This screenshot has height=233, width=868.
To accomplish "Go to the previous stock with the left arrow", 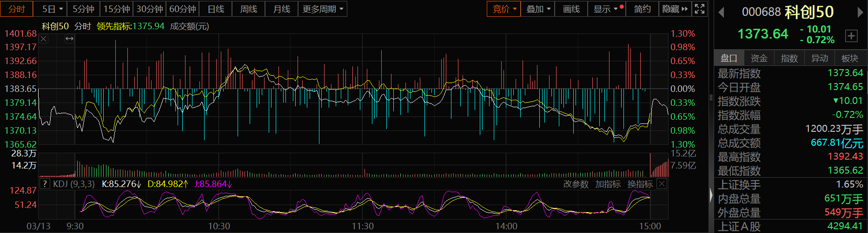I will coord(722,13).
